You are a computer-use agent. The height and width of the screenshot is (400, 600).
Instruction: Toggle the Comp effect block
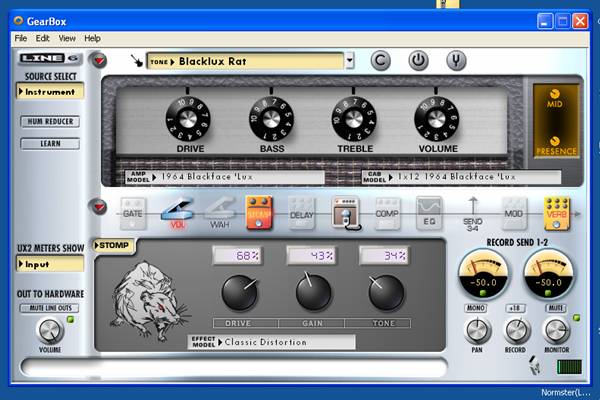pyautogui.click(x=387, y=214)
